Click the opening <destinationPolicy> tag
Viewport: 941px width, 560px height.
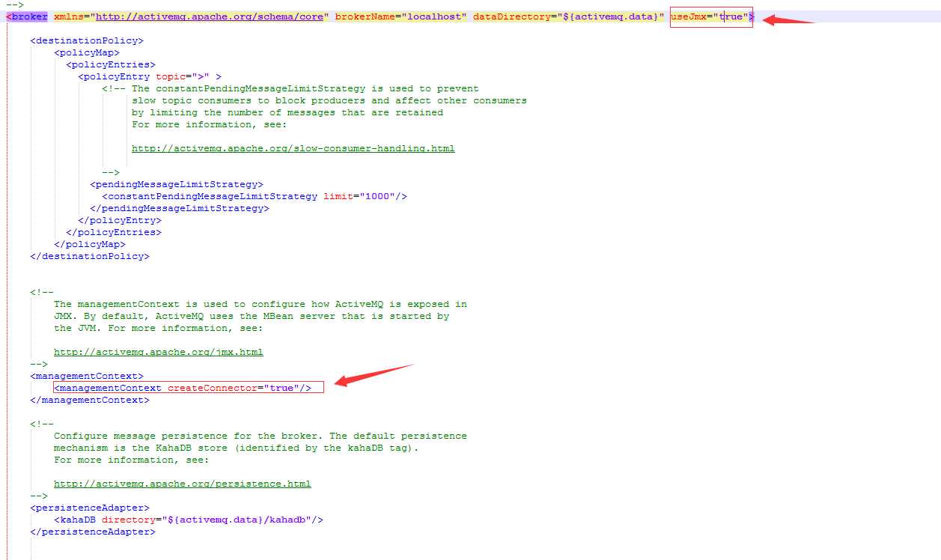point(87,40)
